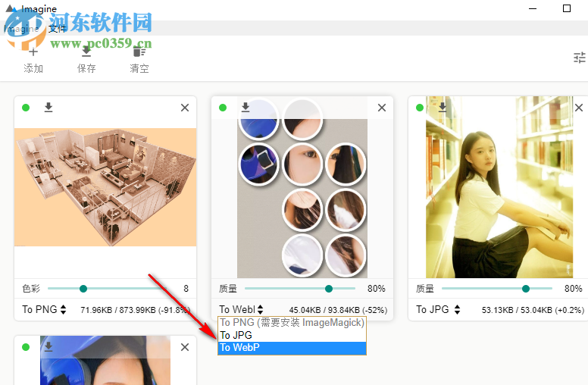The height and width of the screenshot is (385, 588).
Task: Click the 80% value on collage card
Action: [376, 289]
